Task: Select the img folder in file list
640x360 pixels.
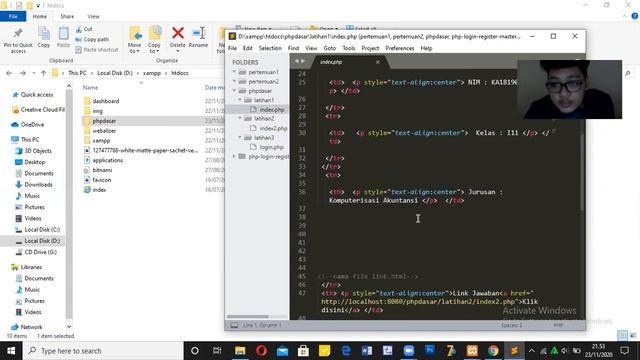Action: (x=97, y=111)
